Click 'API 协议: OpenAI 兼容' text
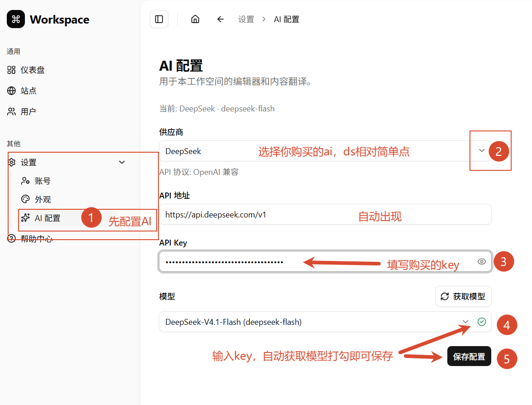This screenshot has width=532, height=405. (199, 172)
